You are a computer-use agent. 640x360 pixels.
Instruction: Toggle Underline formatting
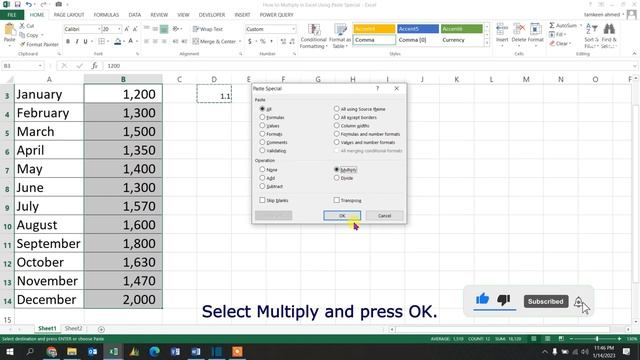click(x=85, y=41)
